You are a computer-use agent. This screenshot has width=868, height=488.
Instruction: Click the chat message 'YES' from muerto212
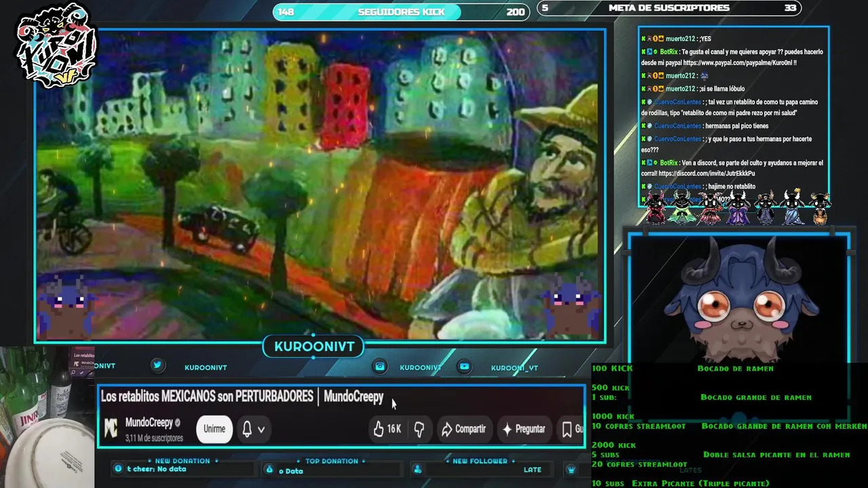click(705, 39)
